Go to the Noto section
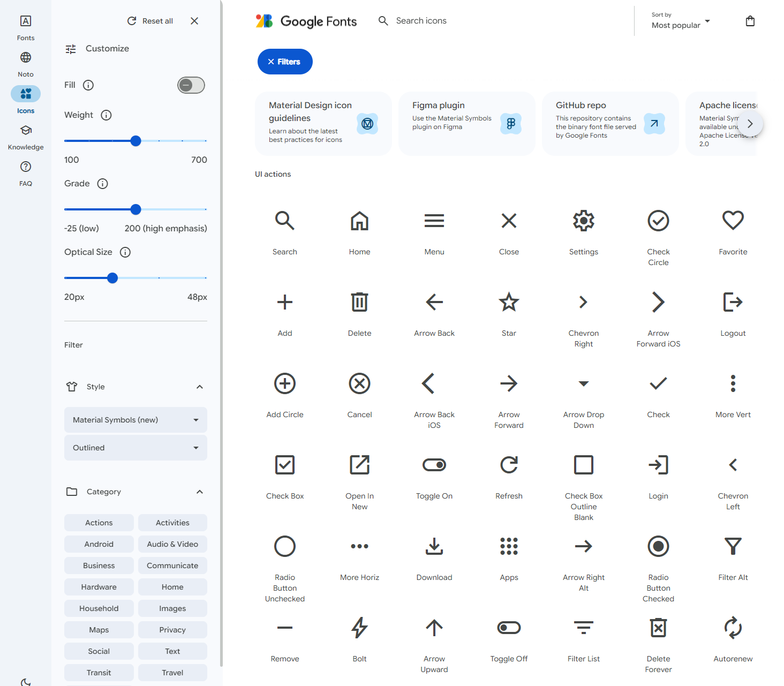 (x=26, y=64)
